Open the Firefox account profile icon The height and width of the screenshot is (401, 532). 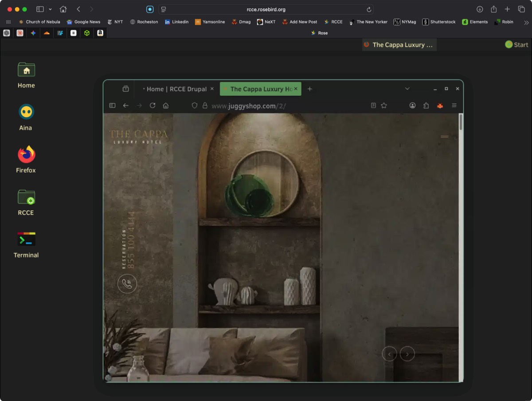click(412, 106)
